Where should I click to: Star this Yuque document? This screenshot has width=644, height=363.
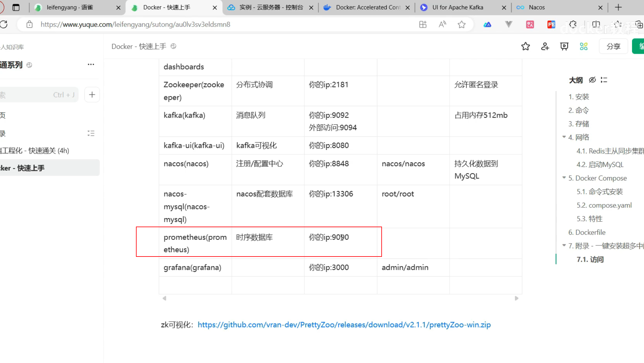coord(525,46)
